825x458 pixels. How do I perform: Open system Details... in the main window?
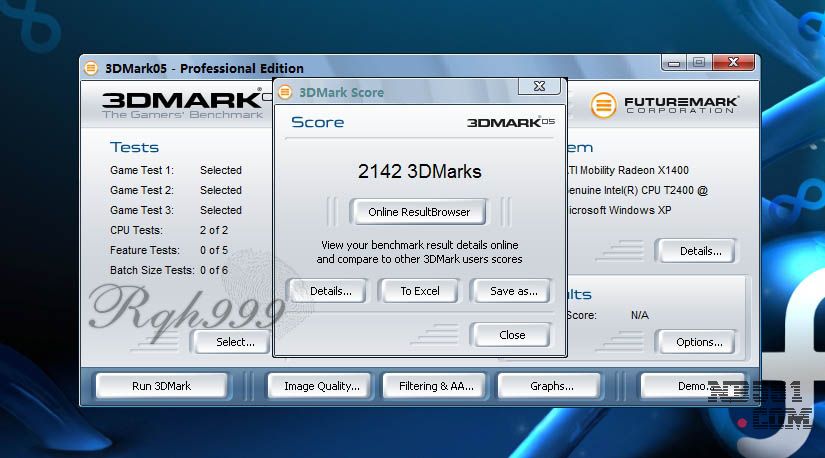700,251
